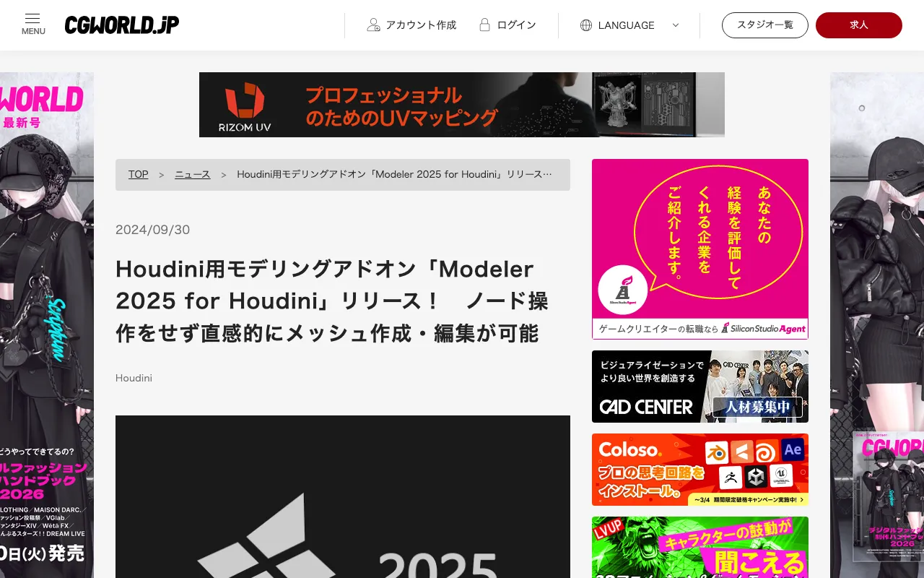Click the globe icon beside LANGUAGE
Viewport: 924px width, 578px height.
586,25
